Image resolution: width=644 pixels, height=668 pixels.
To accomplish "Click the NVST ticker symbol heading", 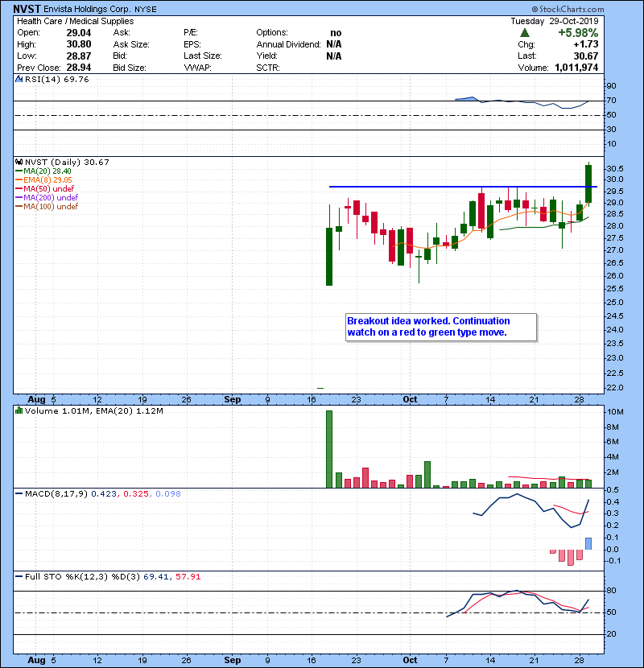I will (x=27, y=9).
